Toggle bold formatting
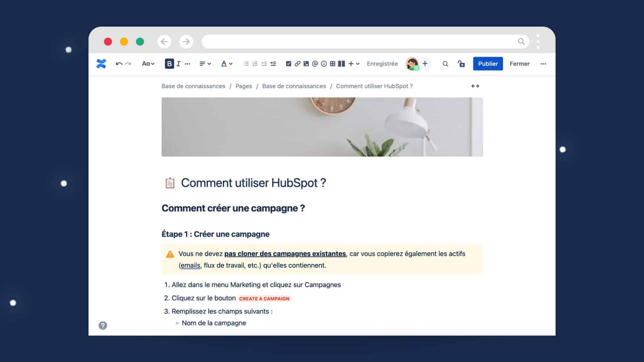 point(169,64)
